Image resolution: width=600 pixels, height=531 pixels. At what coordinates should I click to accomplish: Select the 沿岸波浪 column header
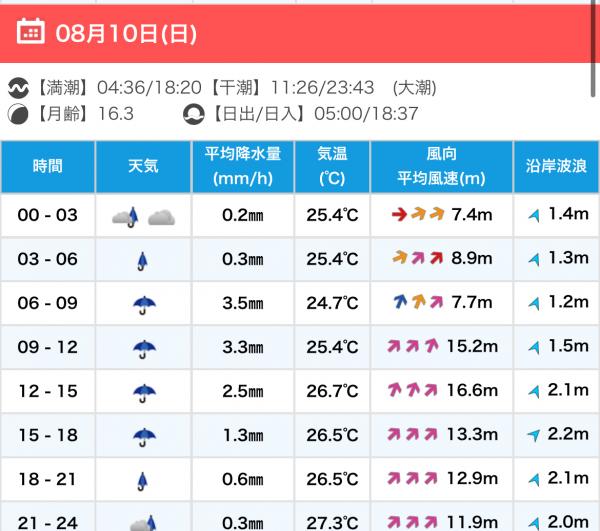[556, 166]
